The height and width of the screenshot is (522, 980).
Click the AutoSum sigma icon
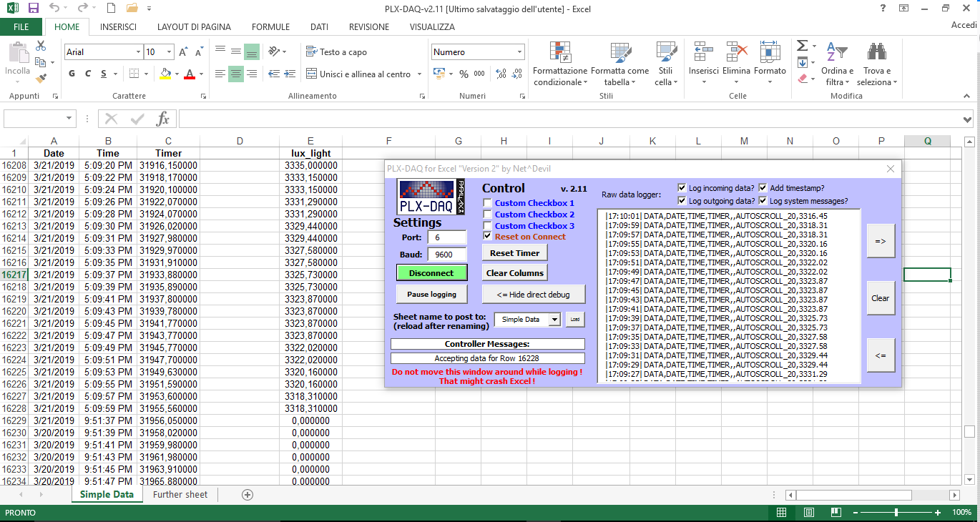[802, 46]
